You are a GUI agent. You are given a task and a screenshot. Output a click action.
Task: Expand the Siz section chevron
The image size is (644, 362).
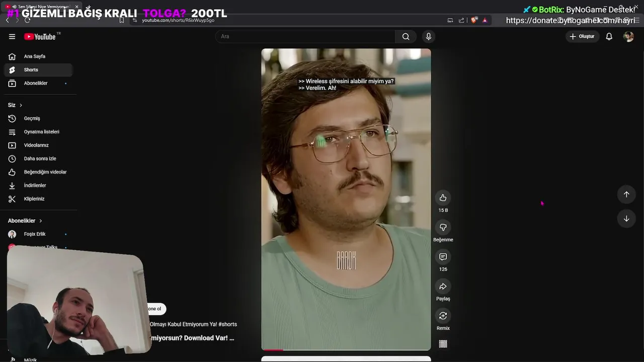[x=21, y=105]
